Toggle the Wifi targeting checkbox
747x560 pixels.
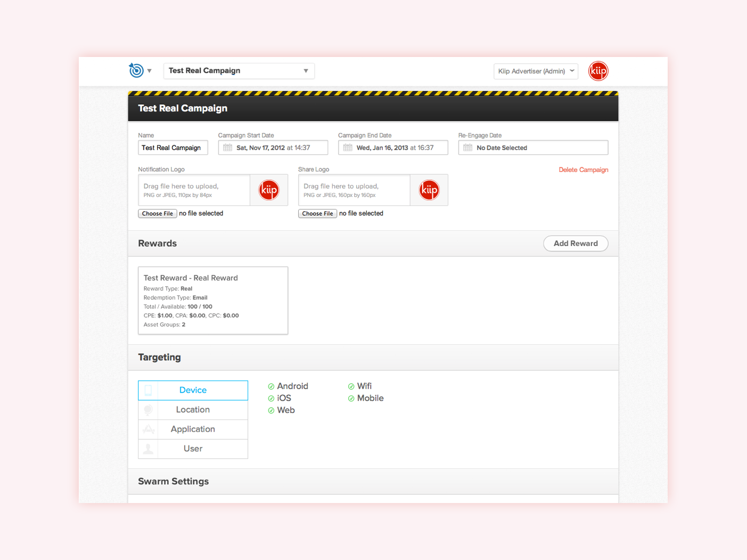click(351, 386)
